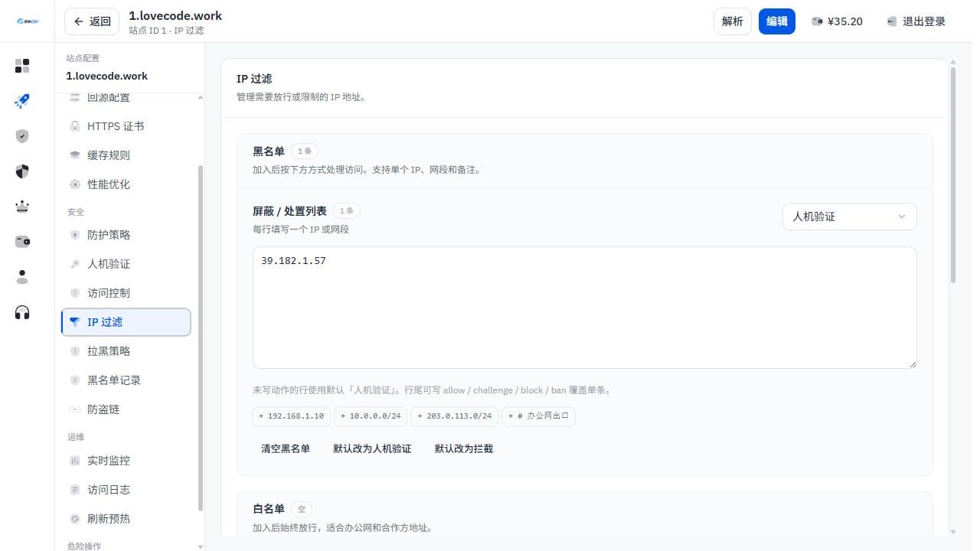980x551 pixels.
Task: Click the blue 编辑 button
Action: click(x=777, y=21)
